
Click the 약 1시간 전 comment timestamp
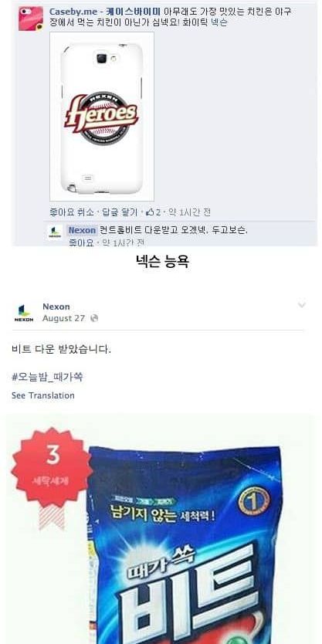pos(190,212)
